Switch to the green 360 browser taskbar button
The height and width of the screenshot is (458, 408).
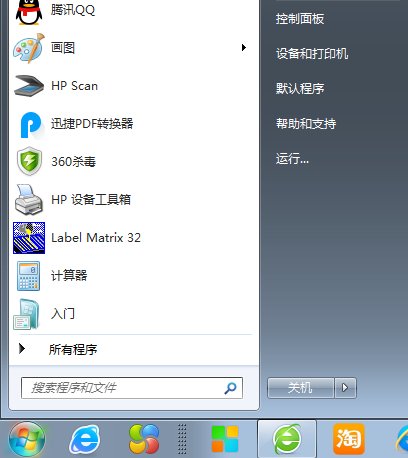(287, 439)
